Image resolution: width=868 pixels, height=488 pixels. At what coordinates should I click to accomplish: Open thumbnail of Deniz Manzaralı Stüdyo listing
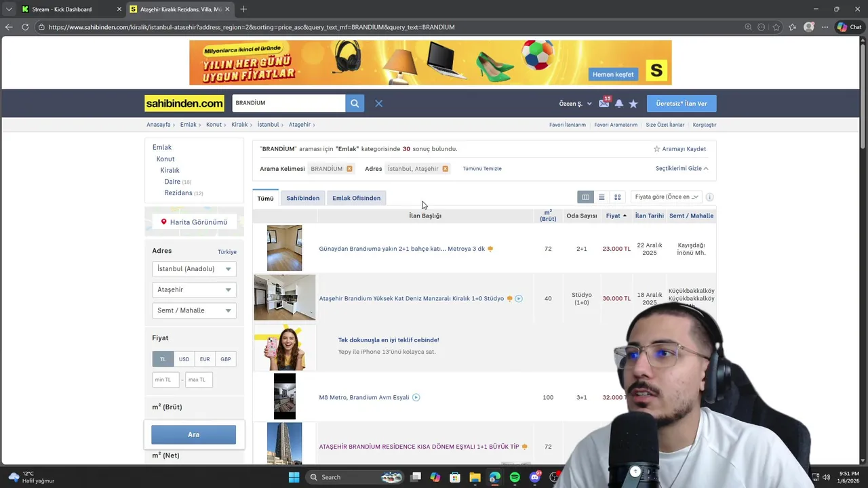click(x=285, y=298)
